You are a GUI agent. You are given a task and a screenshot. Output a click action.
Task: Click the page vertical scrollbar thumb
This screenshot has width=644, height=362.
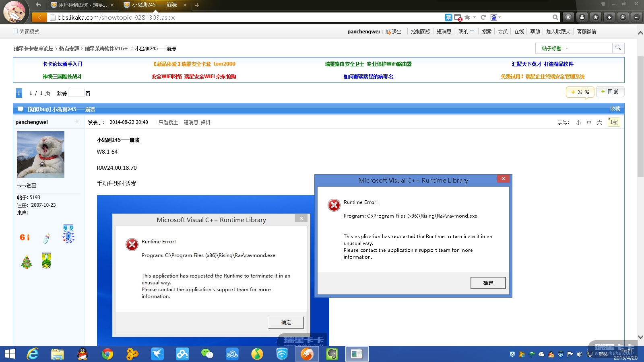[640, 117]
